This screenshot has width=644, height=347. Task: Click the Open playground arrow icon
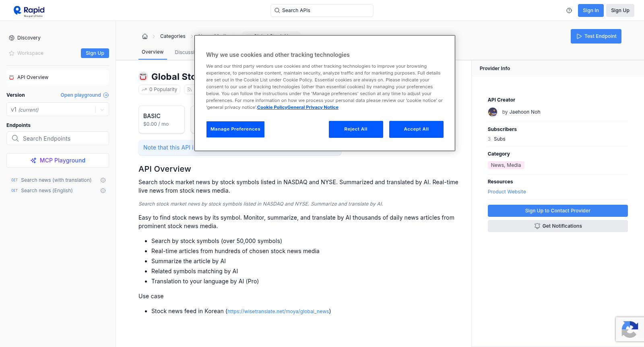106,95
